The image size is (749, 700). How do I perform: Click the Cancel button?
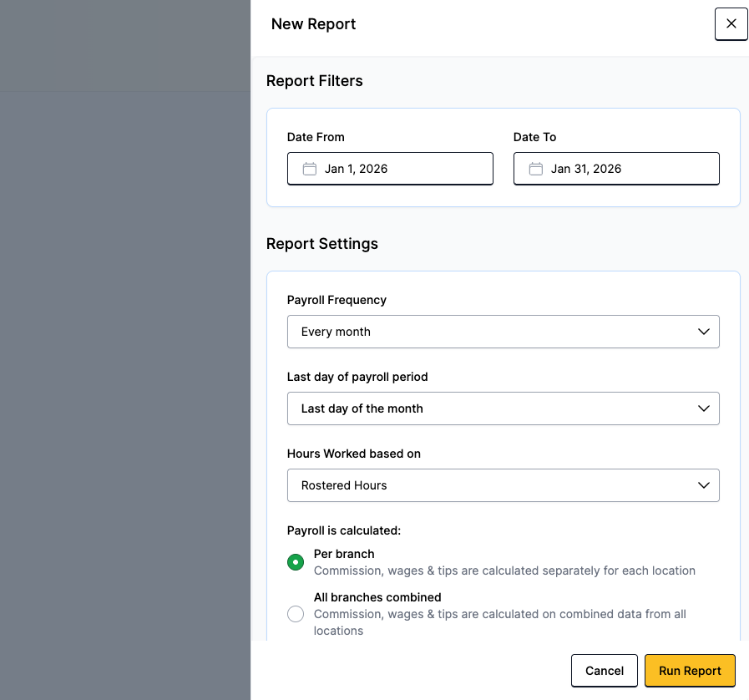click(604, 671)
